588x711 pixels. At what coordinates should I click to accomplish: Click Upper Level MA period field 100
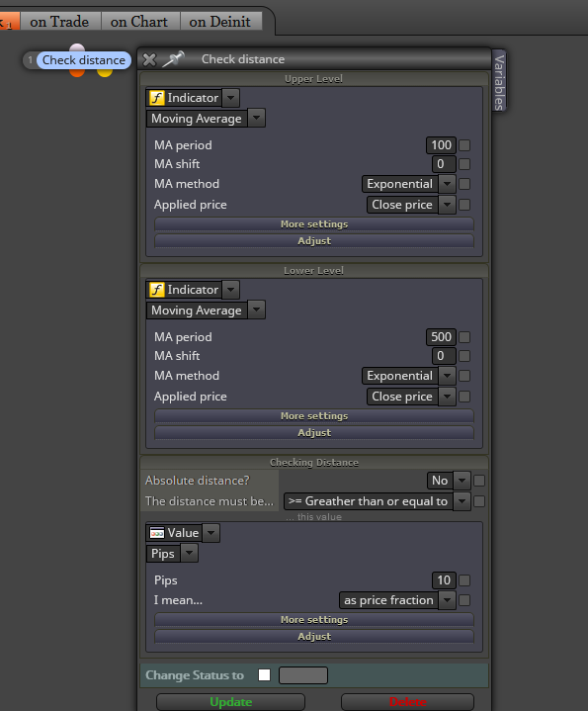click(x=441, y=145)
